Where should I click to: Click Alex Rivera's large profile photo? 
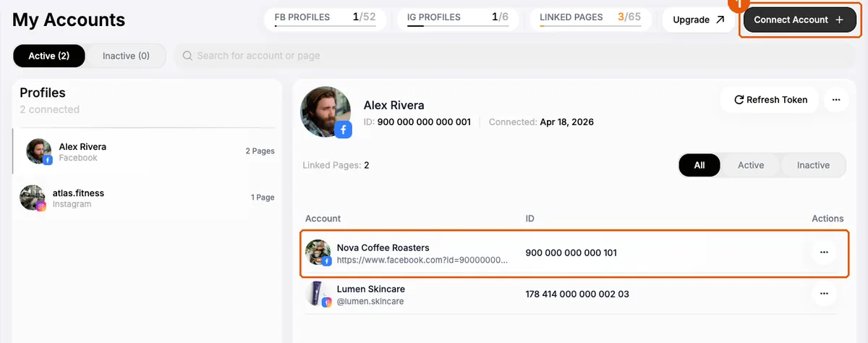coord(325,111)
